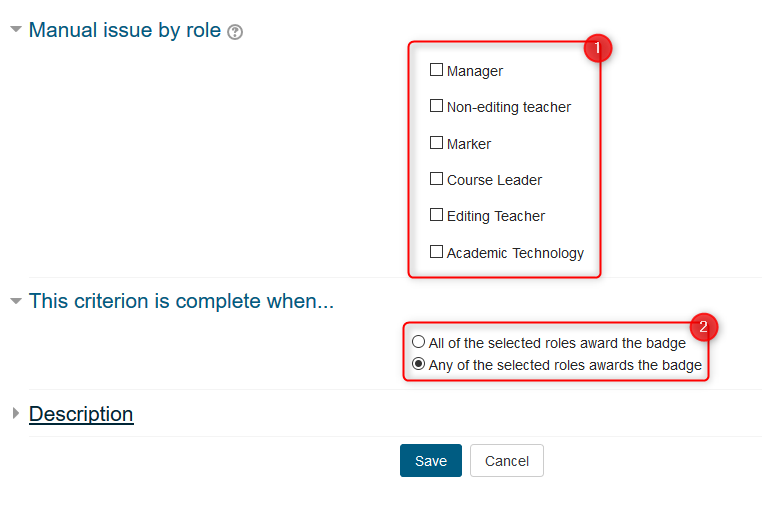Choose Any of the selected roles radio
762x507 pixels.
click(419, 364)
